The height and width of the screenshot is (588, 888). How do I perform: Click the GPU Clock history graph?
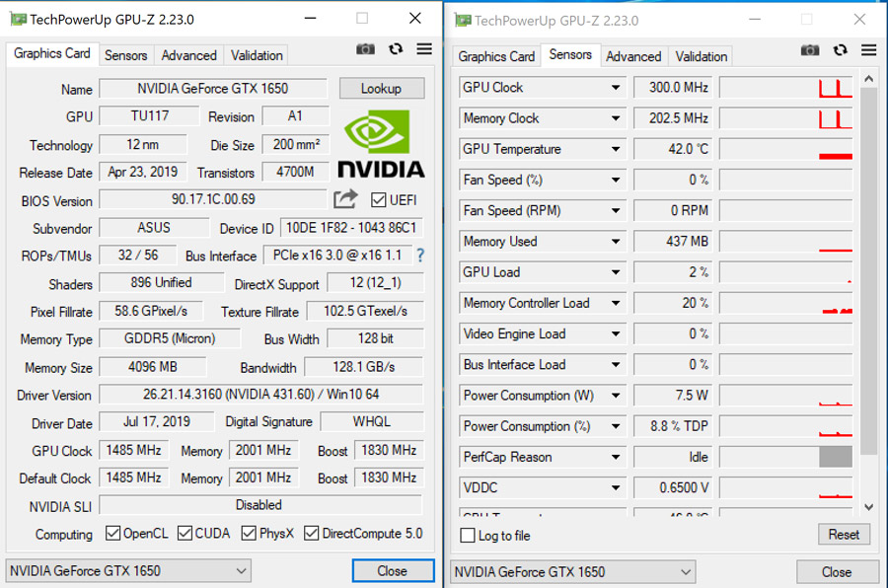pyautogui.click(x=786, y=88)
